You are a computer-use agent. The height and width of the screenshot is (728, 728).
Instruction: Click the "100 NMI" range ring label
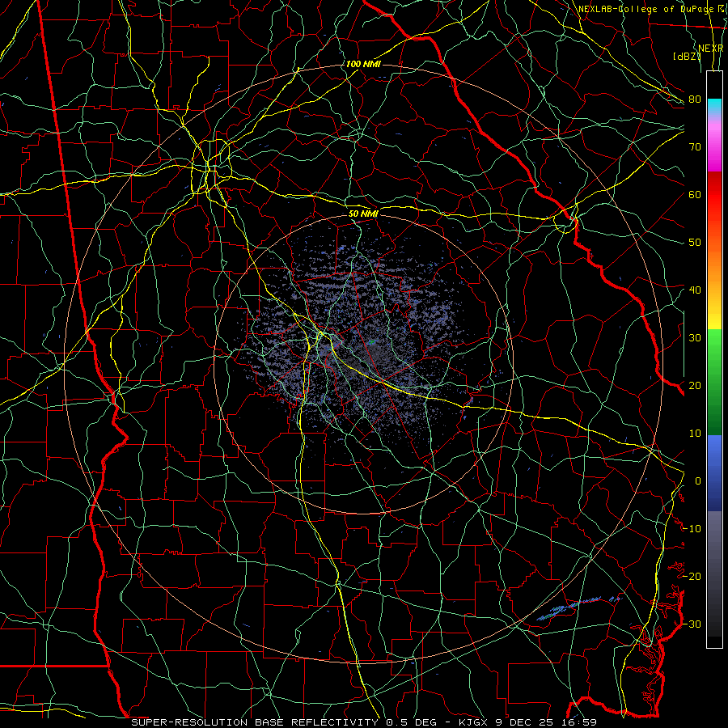point(363,64)
